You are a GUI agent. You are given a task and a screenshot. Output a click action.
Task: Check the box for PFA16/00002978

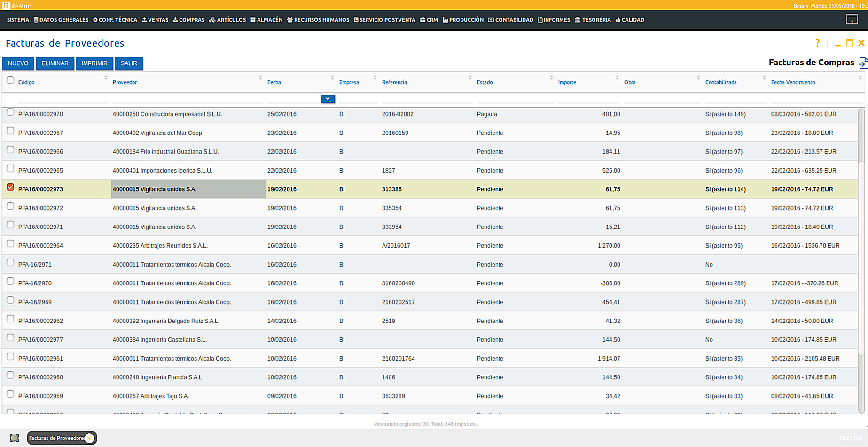(x=10, y=112)
